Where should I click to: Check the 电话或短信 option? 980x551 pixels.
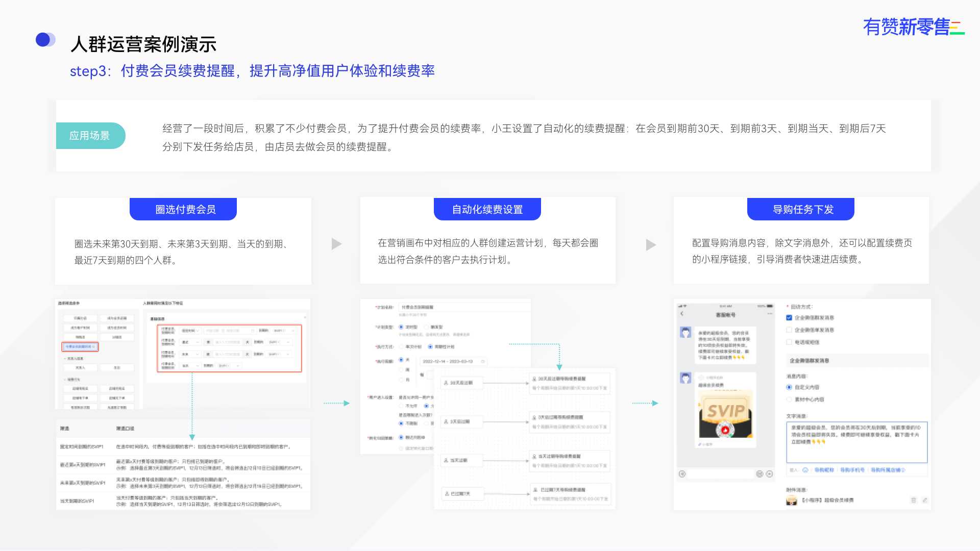coord(789,342)
